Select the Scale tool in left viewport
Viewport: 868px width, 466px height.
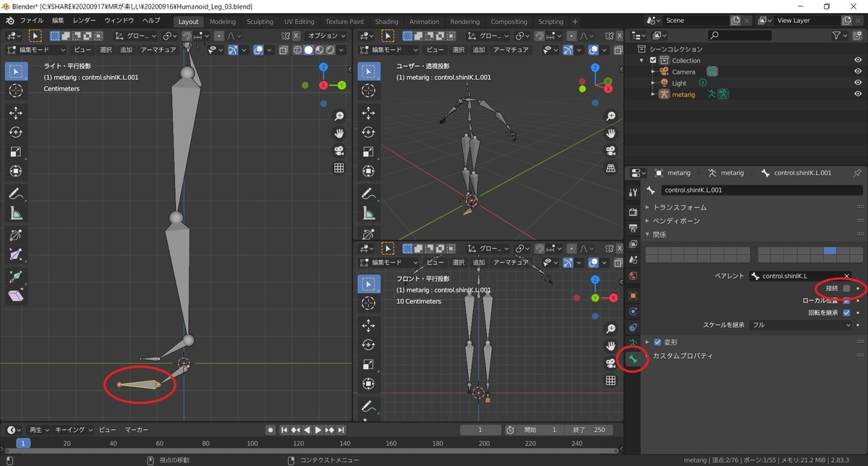[x=16, y=152]
